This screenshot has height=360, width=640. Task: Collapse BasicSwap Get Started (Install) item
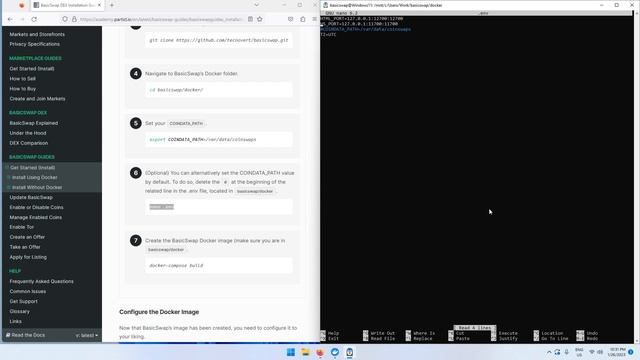point(7,167)
